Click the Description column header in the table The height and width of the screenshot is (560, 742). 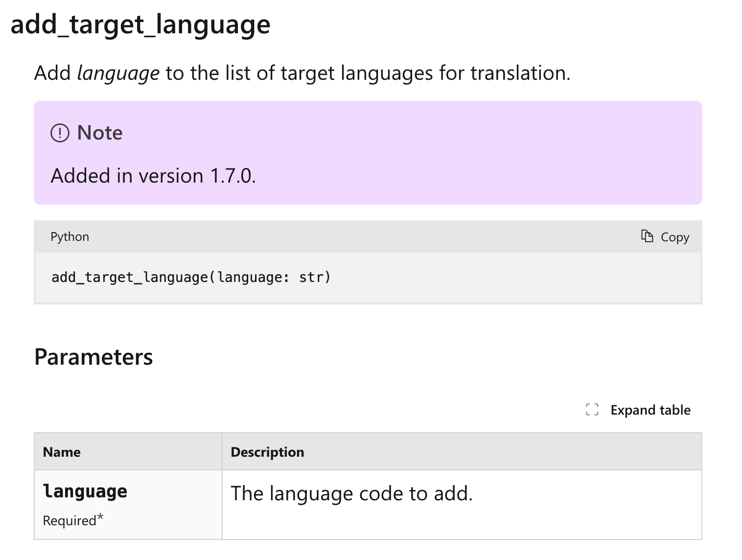click(x=267, y=452)
